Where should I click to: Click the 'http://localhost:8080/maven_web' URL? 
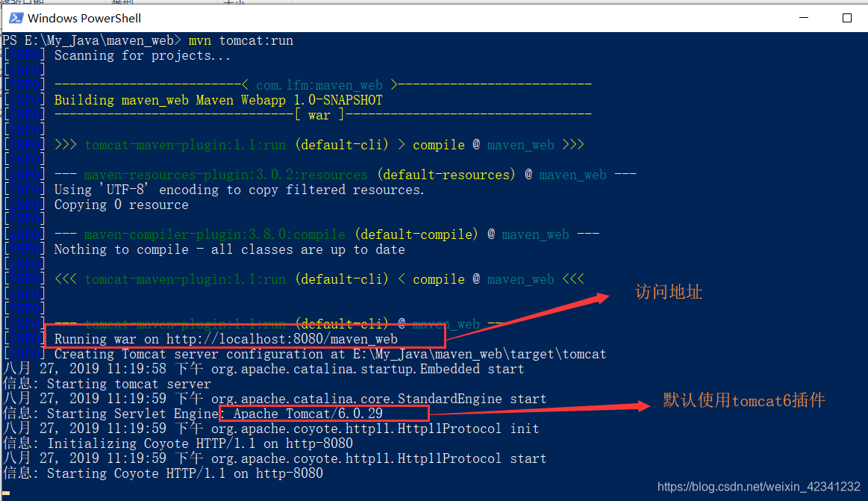[282, 339]
